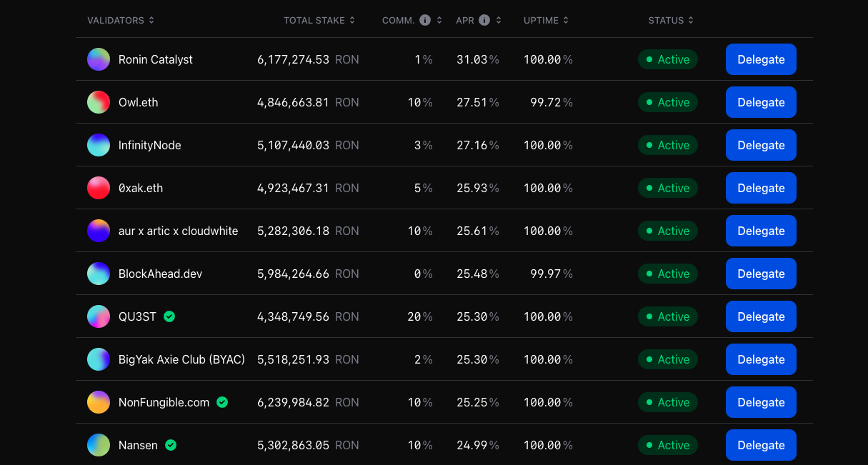Click the verified badge next to Nansen
Viewport: 868px width, 465px height.
click(171, 445)
